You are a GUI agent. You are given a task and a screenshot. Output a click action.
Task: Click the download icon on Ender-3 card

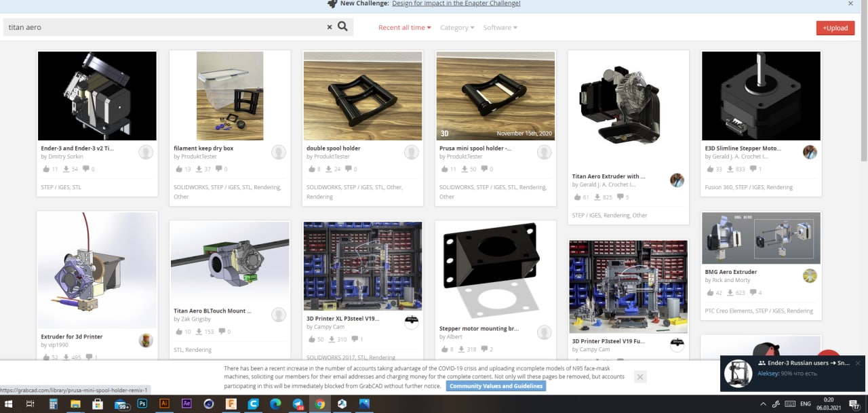tap(66, 169)
